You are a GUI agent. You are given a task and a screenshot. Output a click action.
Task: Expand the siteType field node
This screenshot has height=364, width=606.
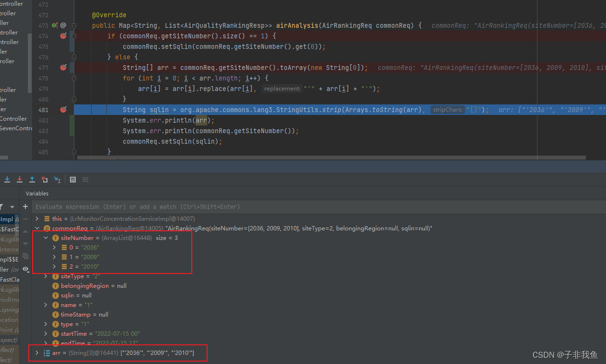click(x=46, y=276)
